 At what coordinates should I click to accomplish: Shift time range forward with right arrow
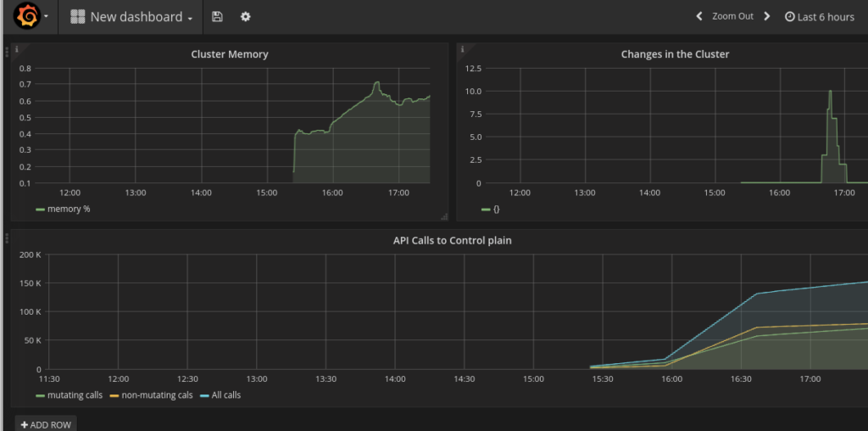point(767,17)
